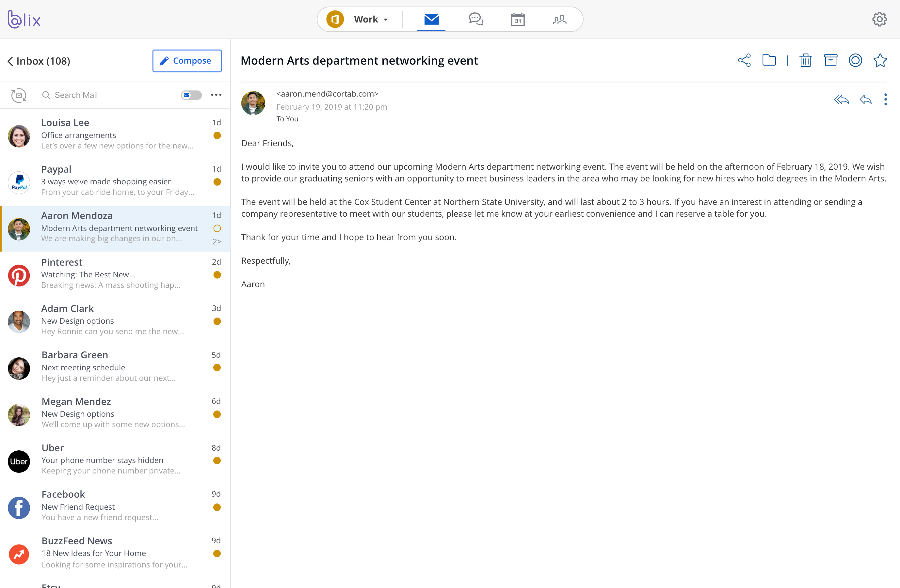Open the mail list more options menu
The width and height of the screenshot is (900, 588).
point(216,95)
